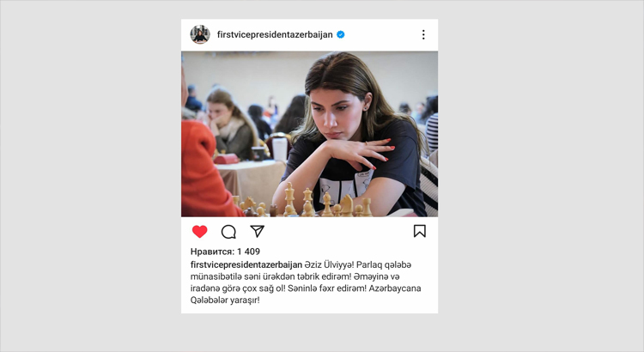The image size is (644, 352).
Task: Click the white cup on the table
Action: 280,149
